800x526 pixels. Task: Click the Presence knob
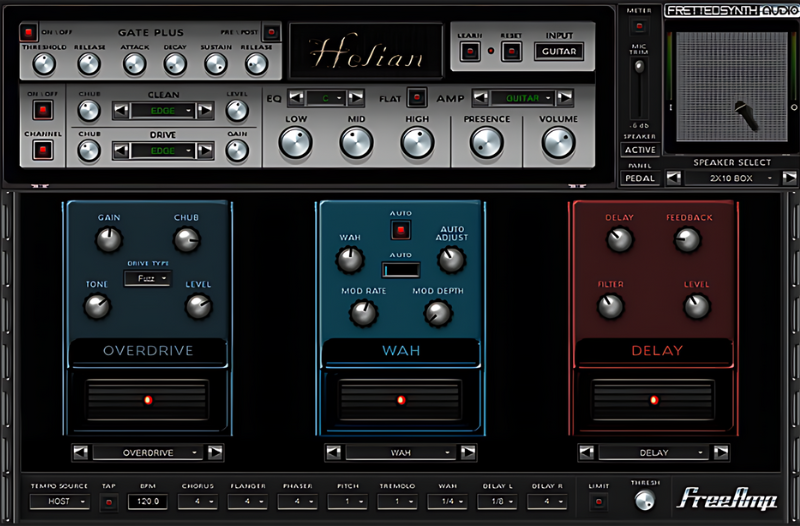point(486,143)
